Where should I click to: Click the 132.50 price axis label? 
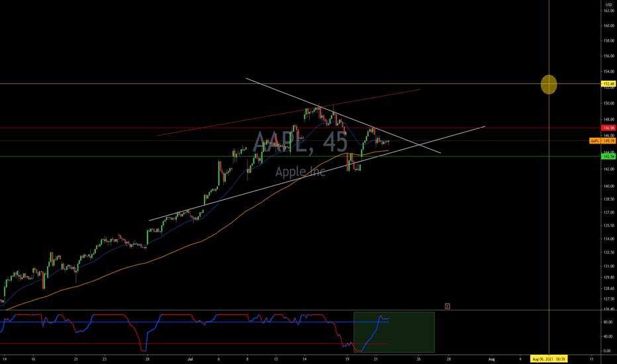point(609,253)
